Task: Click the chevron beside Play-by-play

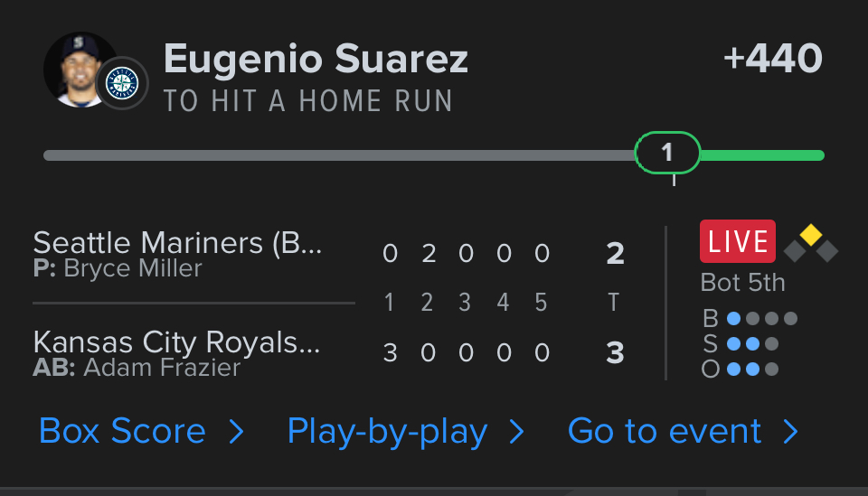Action: click(517, 432)
